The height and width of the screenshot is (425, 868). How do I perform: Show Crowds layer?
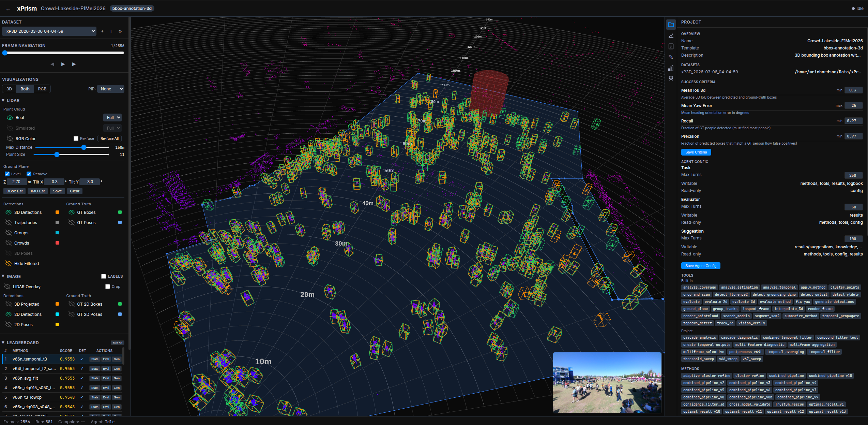[9, 243]
